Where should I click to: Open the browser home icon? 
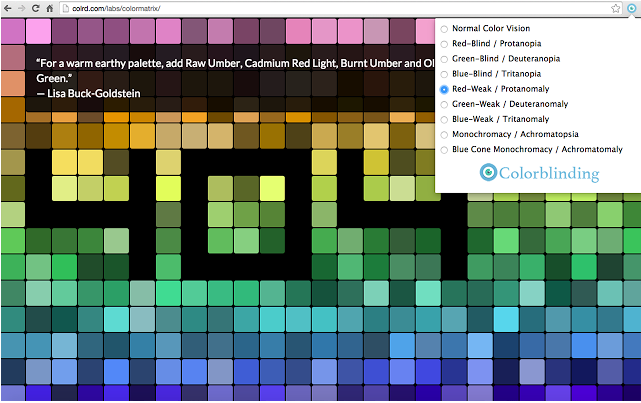point(49,8)
